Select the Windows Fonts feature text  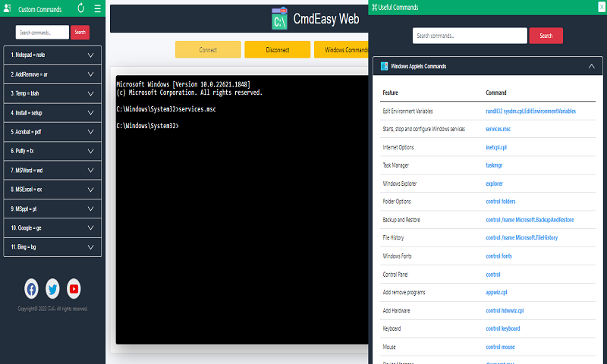point(397,256)
